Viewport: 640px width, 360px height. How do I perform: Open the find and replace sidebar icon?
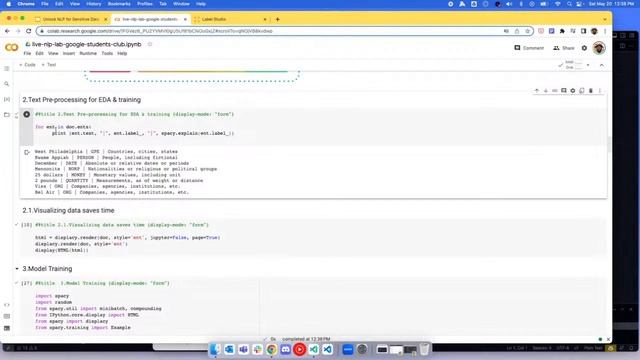[7, 84]
